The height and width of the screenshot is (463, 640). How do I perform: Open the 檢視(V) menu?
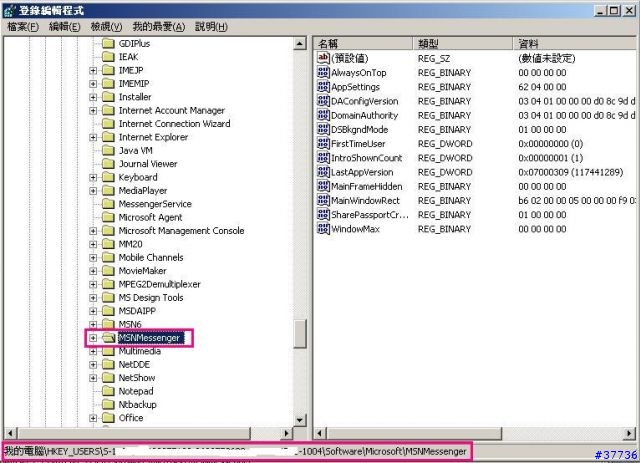pos(106,27)
